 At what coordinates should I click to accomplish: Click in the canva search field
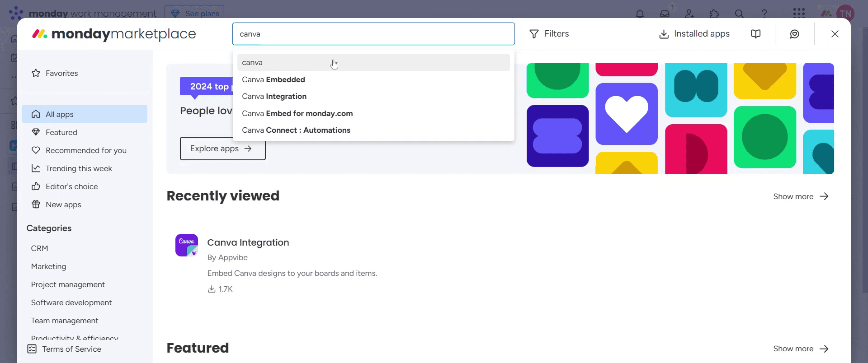point(373,34)
